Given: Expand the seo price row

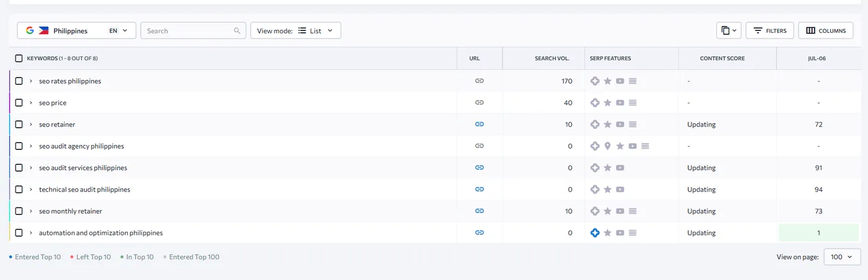Looking at the screenshot, I should 31,103.
